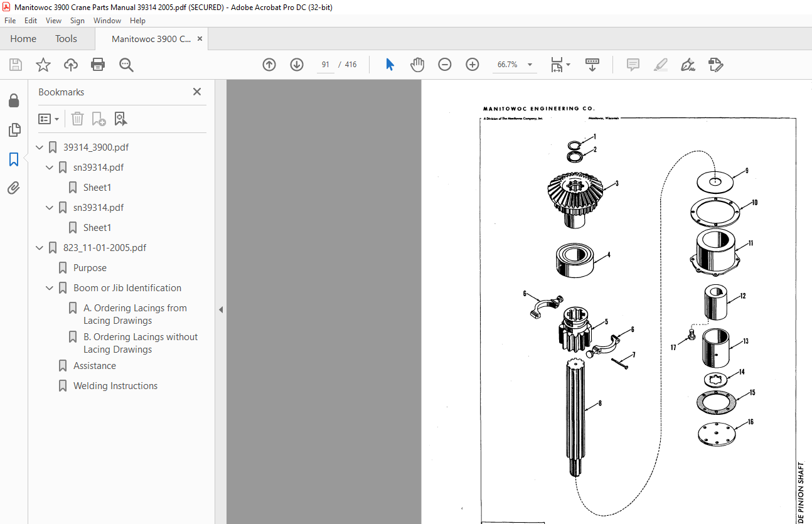Image resolution: width=812 pixels, height=524 pixels.
Task: Open the File menu
Action: tap(10, 21)
